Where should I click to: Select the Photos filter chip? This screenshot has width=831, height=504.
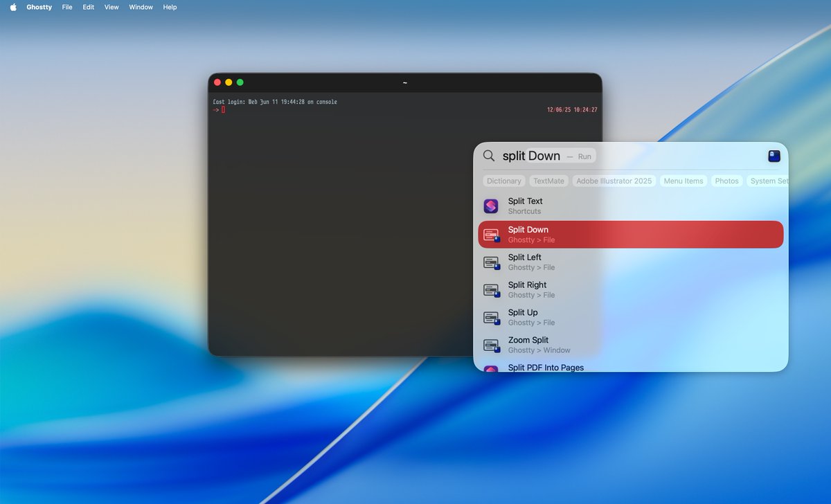click(726, 181)
